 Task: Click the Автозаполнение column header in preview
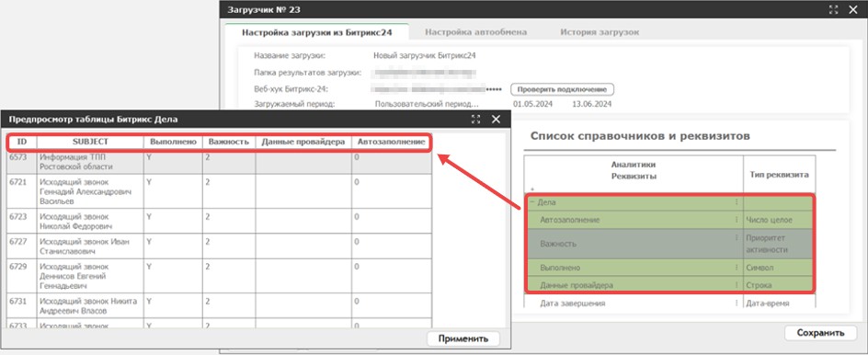(x=392, y=142)
